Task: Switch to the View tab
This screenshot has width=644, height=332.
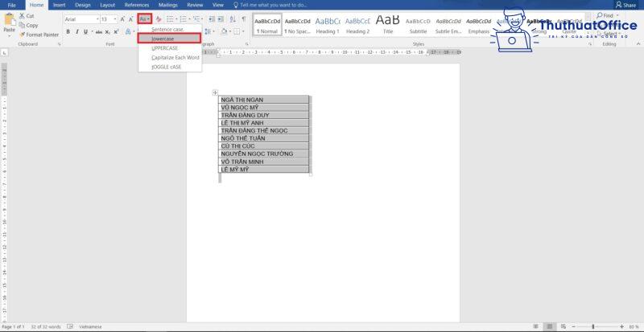Action: 217,5
